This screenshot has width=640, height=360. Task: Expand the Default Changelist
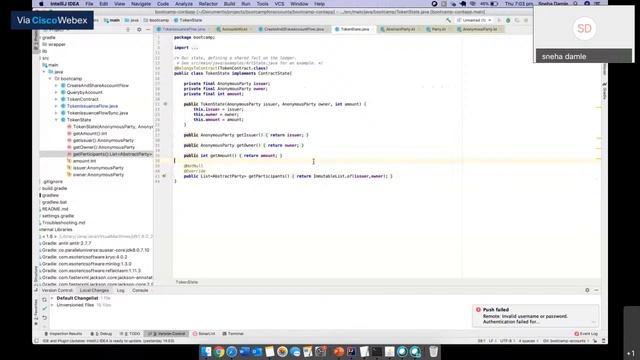52,298
